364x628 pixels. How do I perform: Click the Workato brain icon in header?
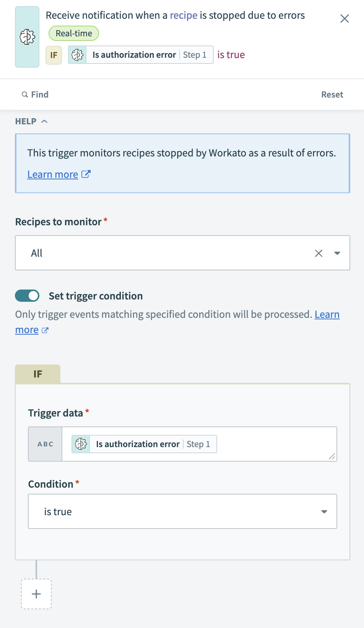[27, 37]
